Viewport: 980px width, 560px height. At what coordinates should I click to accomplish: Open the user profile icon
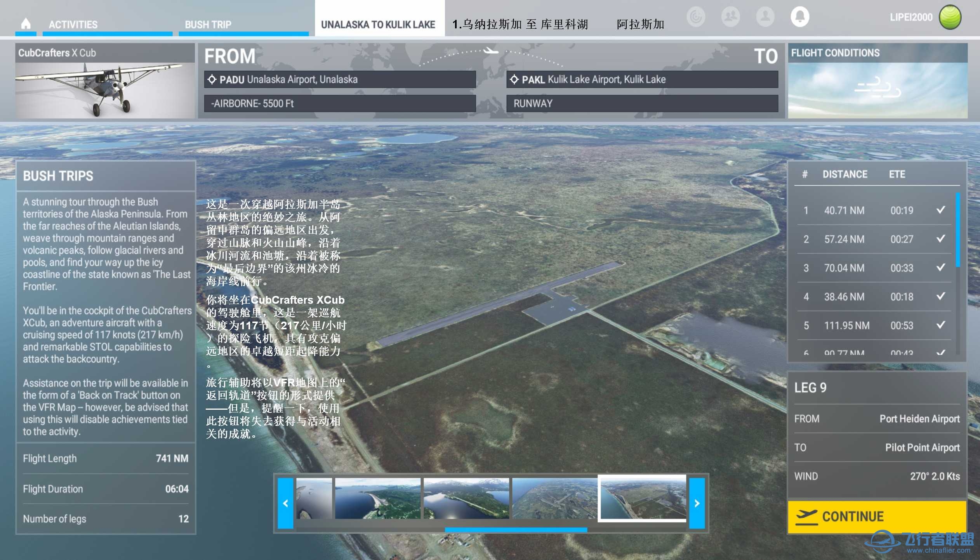tap(765, 17)
